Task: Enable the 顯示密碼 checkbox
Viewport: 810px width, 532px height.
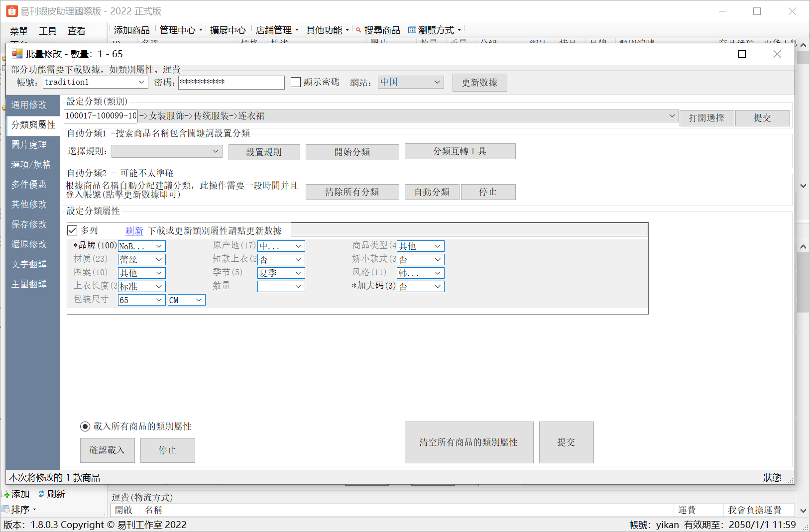Action: click(296, 82)
